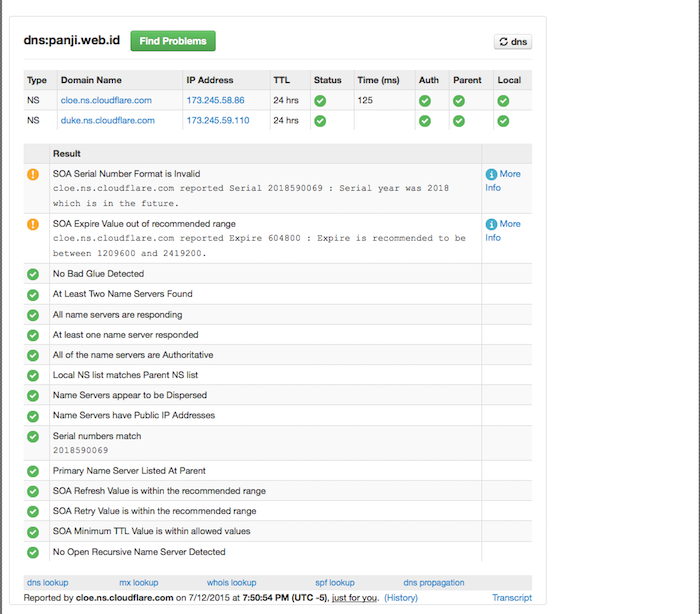The height and width of the screenshot is (614, 700).
Task: Click warning icon for SOA Expire Value
Action: 33,224
